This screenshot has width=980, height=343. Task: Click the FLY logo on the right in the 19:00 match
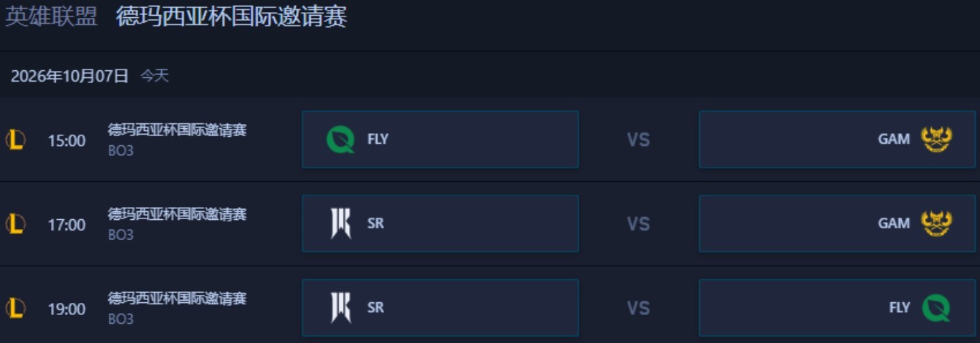936,308
